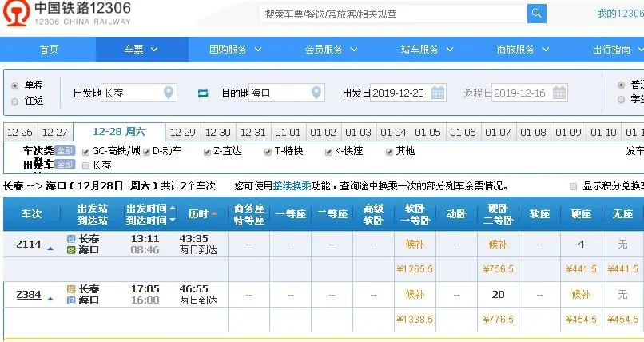Click Z384 软卧 候补 cell

point(415,294)
